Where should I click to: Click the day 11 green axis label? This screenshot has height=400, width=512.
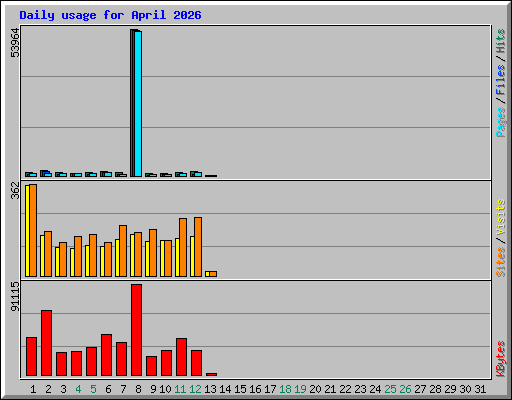coord(180,389)
